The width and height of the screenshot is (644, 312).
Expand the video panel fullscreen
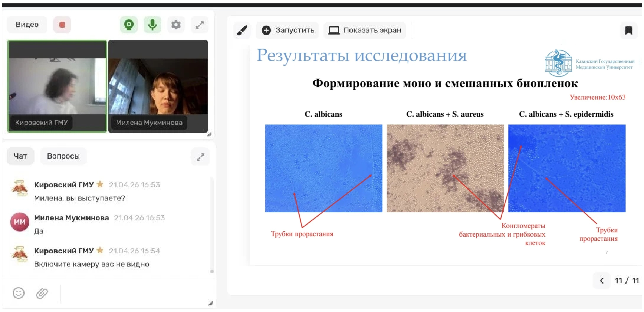click(x=200, y=25)
